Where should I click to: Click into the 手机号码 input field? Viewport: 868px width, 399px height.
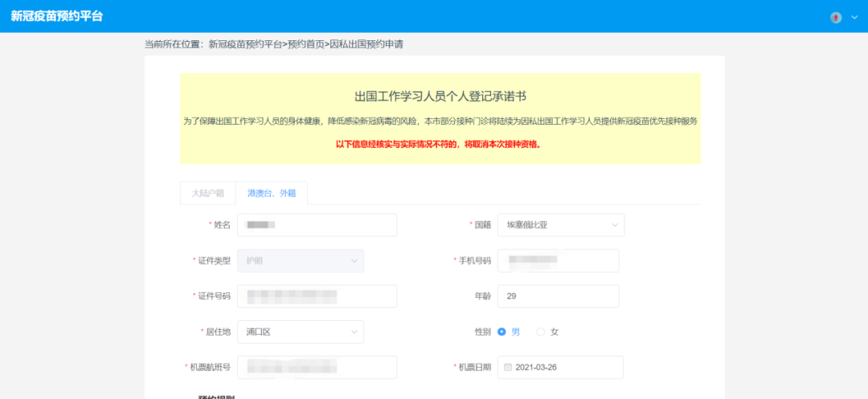point(558,261)
